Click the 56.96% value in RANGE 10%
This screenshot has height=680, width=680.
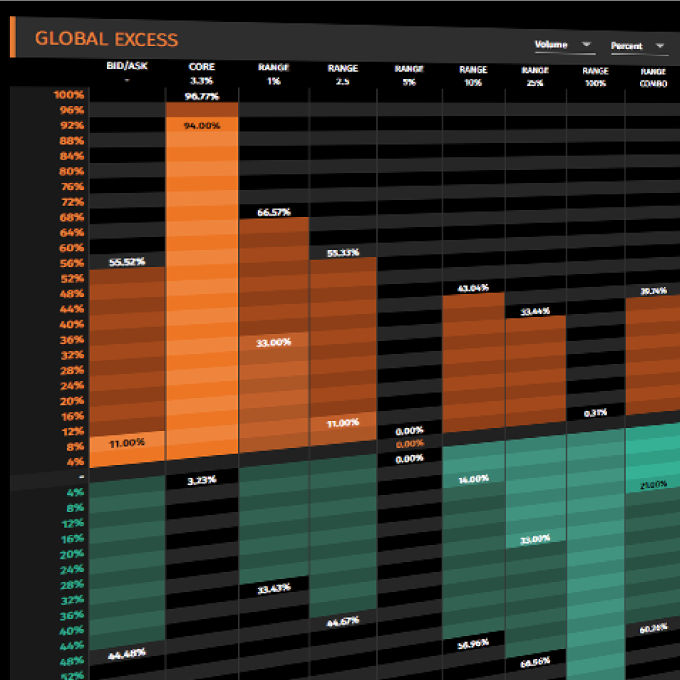coord(473,644)
